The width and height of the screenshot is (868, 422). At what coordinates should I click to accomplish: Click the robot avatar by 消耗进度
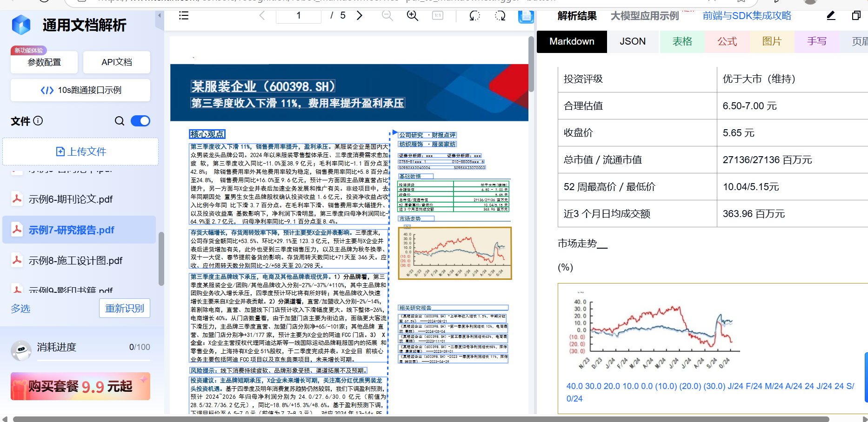[x=21, y=350]
